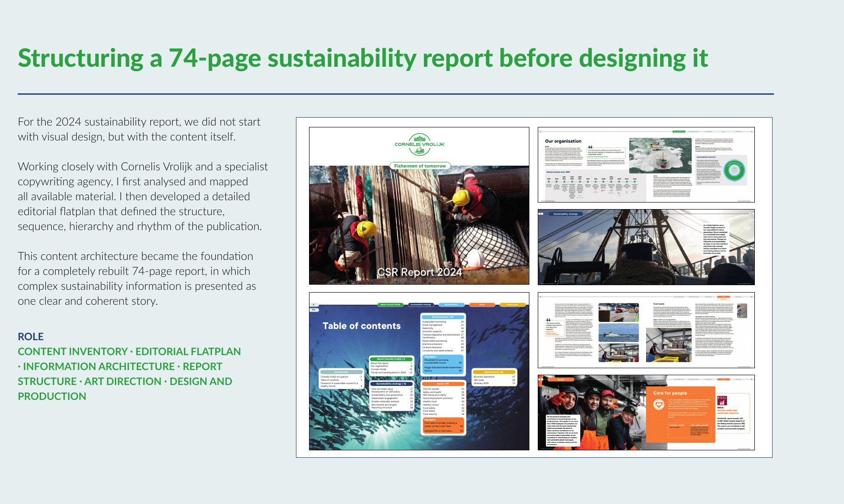Open the Sustainability strategy ship photo spread
This screenshot has width=844, height=504.
pyautogui.click(x=646, y=247)
